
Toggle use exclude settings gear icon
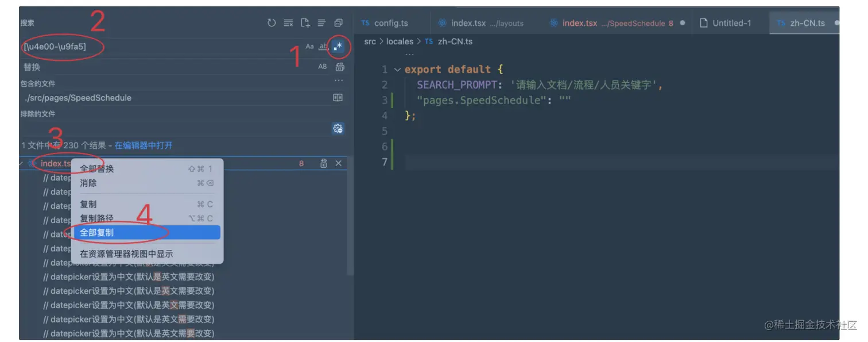338,129
